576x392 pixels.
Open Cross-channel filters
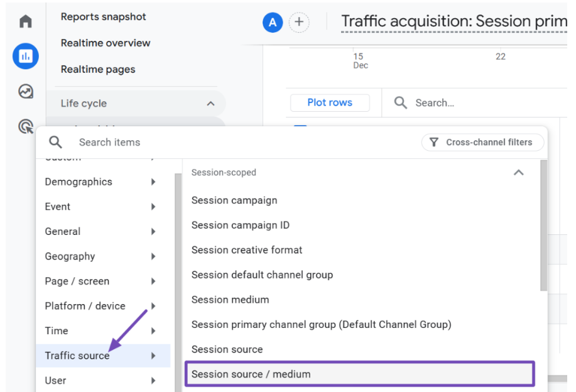(x=482, y=143)
